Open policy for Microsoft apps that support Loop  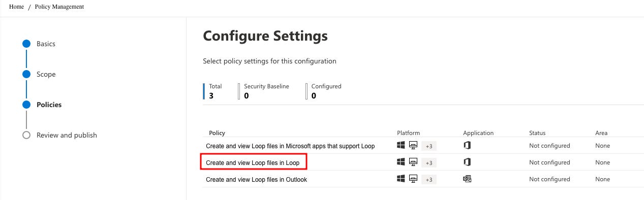pos(290,146)
